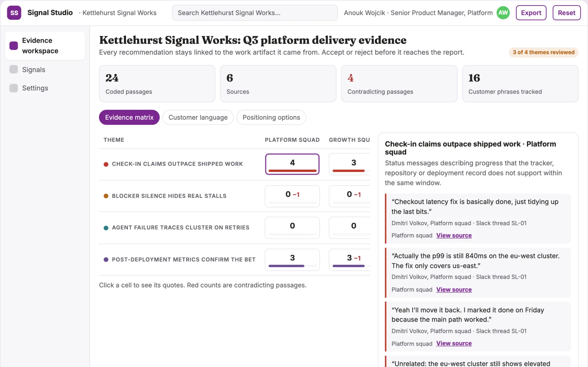Open View source for the checkout latency quote
The width and height of the screenshot is (588, 367).
[454, 235]
